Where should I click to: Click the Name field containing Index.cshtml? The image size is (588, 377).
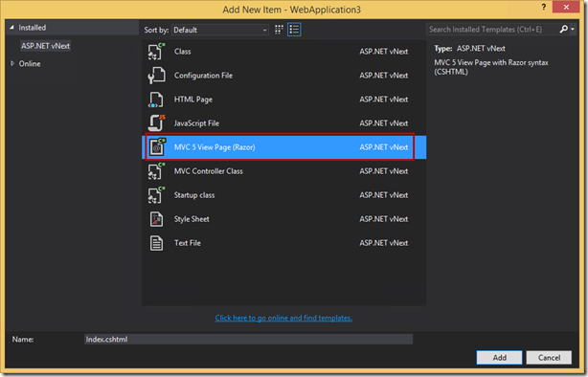[248, 339]
